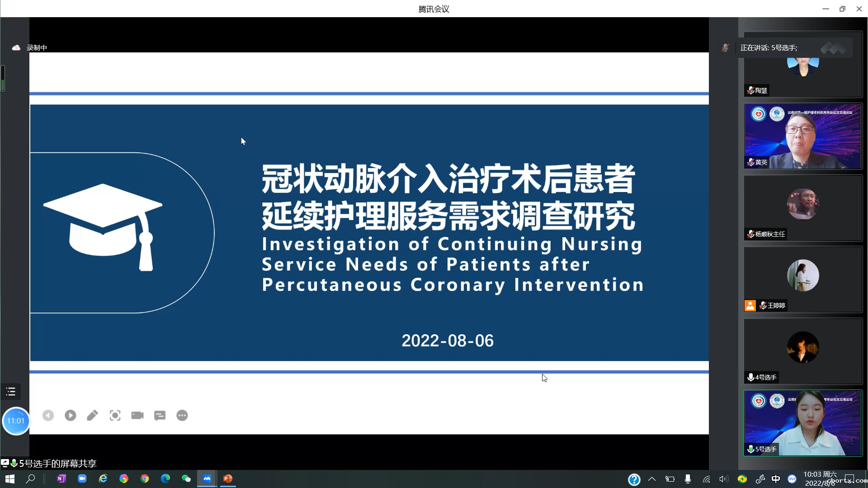Select the pen annotation tool
The height and width of the screenshot is (488, 868).
[x=93, y=415]
